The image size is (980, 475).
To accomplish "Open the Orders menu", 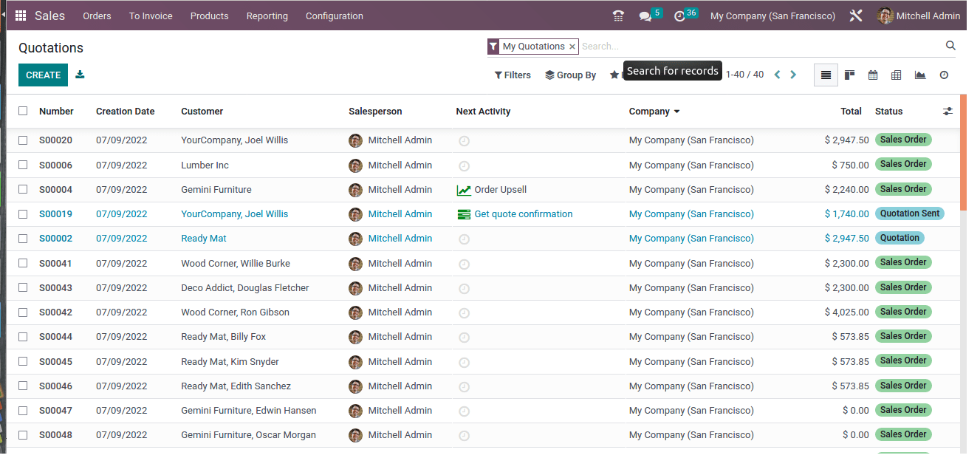I will click(97, 16).
